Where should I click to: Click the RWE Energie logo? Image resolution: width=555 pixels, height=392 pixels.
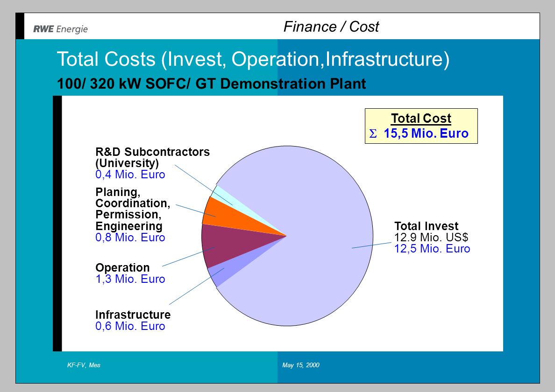pos(61,29)
